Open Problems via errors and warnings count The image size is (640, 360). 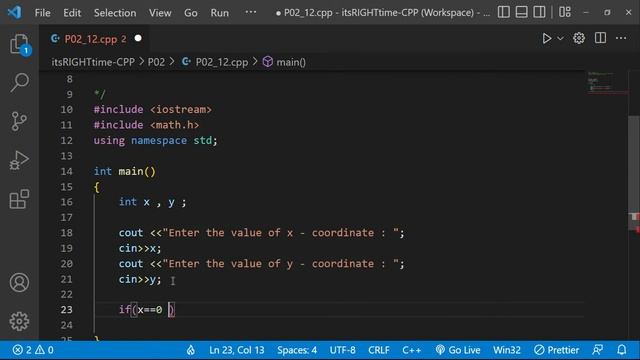tap(33, 350)
